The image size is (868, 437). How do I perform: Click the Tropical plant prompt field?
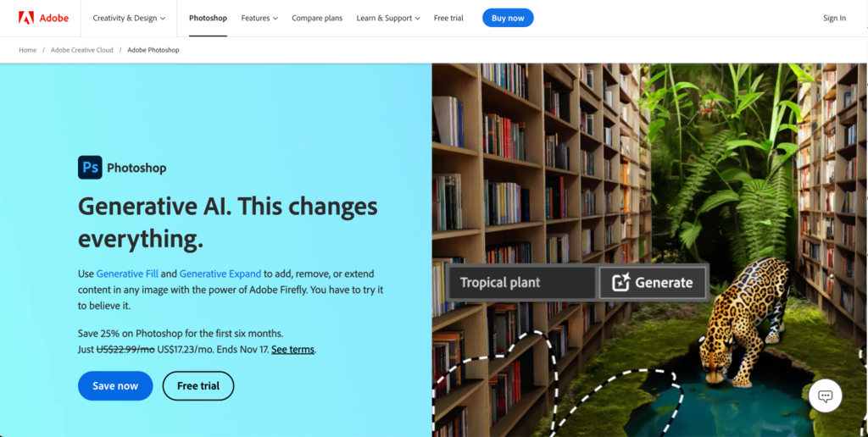point(522,283)
